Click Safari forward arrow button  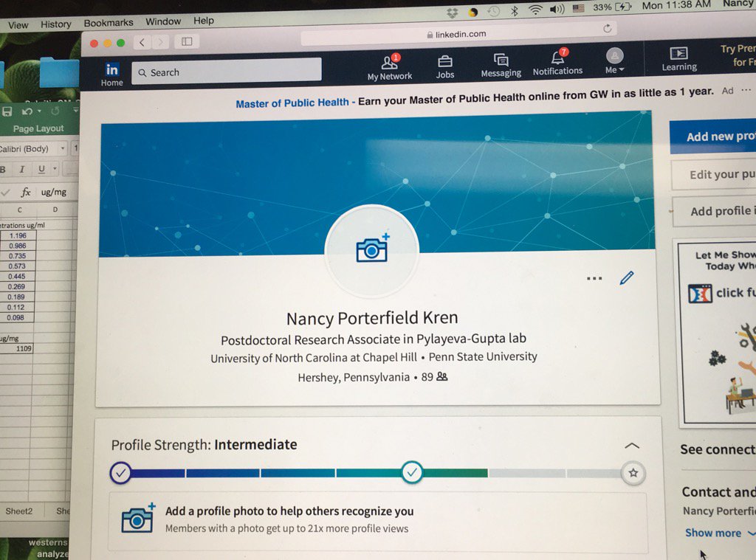coord(160,42)
